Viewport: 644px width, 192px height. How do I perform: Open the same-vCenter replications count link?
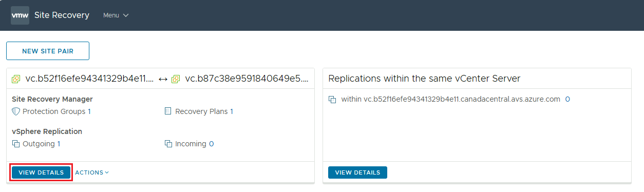(567, 100)
